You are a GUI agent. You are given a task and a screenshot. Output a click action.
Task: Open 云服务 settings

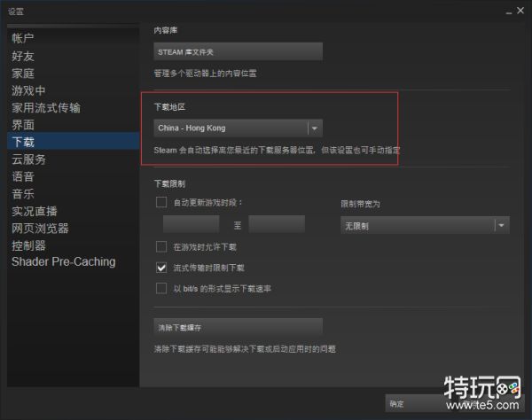[x=28, y=159]
